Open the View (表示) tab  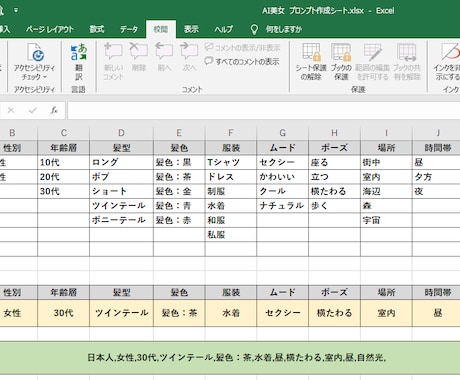pyautogui.click(x=191, y=29)
